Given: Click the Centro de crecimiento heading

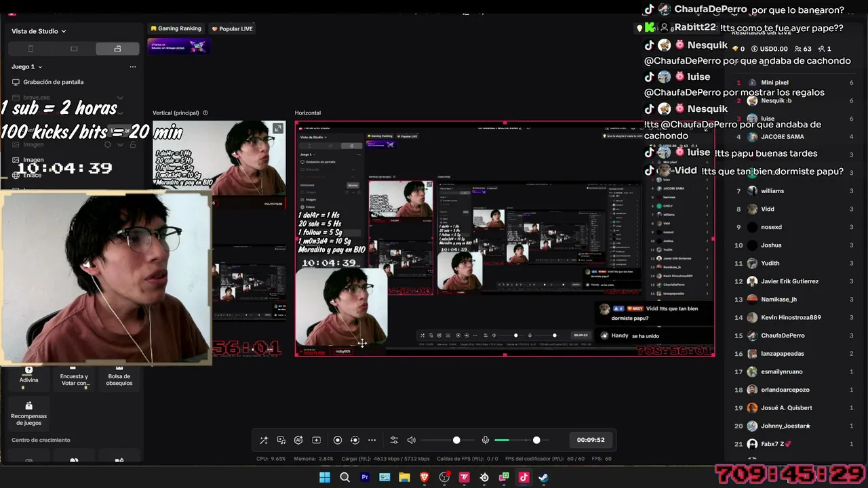Looking at the screenshot, I should point(41,440).
